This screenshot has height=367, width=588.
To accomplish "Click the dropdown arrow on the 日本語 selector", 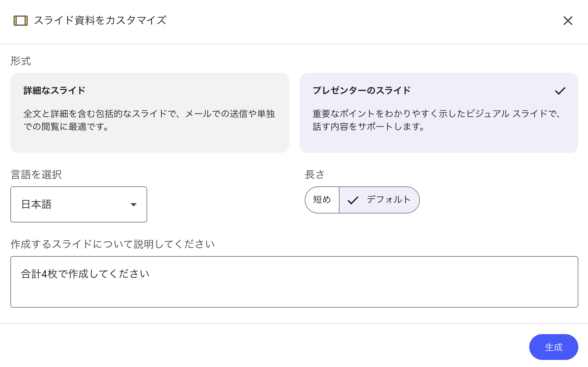I will click(x=134, y=204).
